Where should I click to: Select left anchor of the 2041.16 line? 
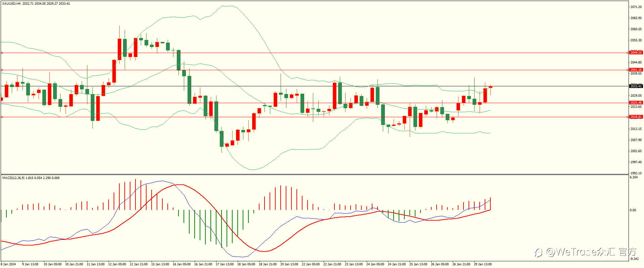pos(2,70)
